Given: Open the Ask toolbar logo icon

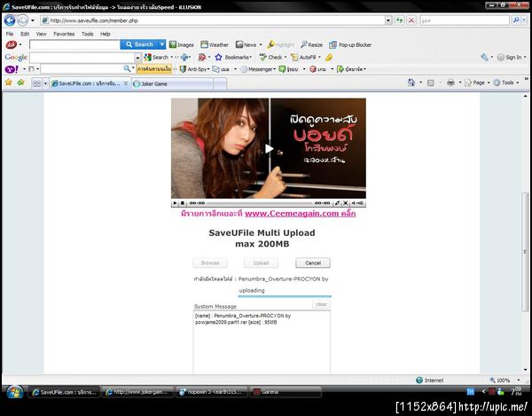Looking at the screenshot, I should pyautogui.click(x=12, y=44).
